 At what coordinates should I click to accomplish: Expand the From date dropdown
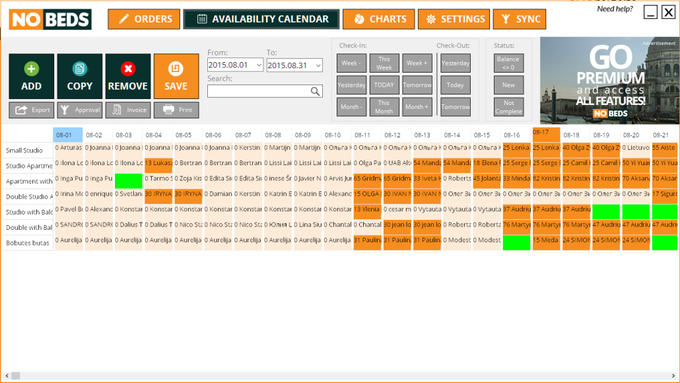coord(259,65)
